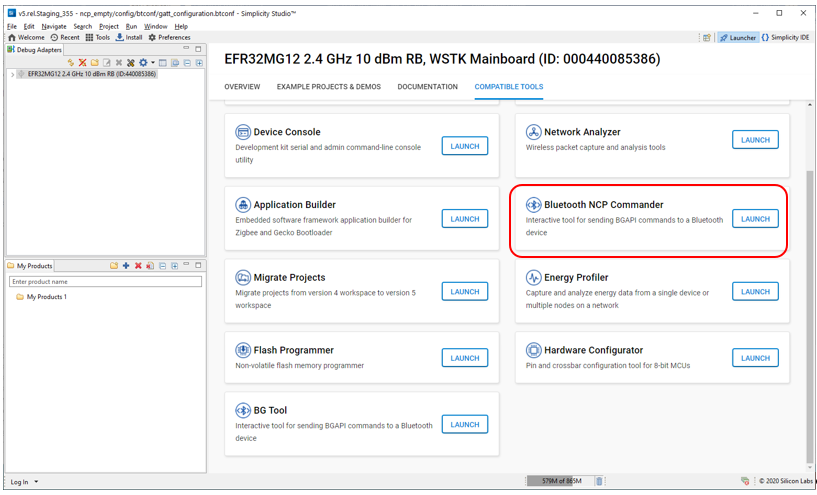Screen dimensions: 817x495
Task: Launch the Network Analyzer tool
Action: pyautogui.click(x=755, y=140)
